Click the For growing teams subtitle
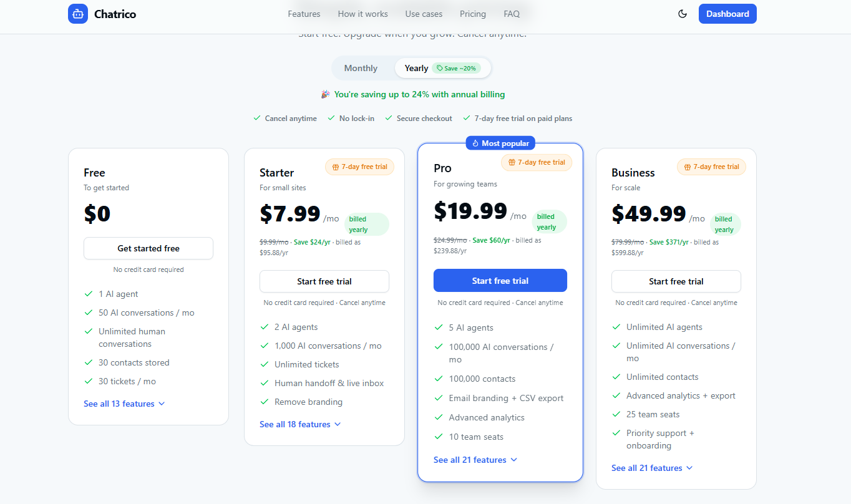Viewport: 851px width, 504px height. pos(465,184)
